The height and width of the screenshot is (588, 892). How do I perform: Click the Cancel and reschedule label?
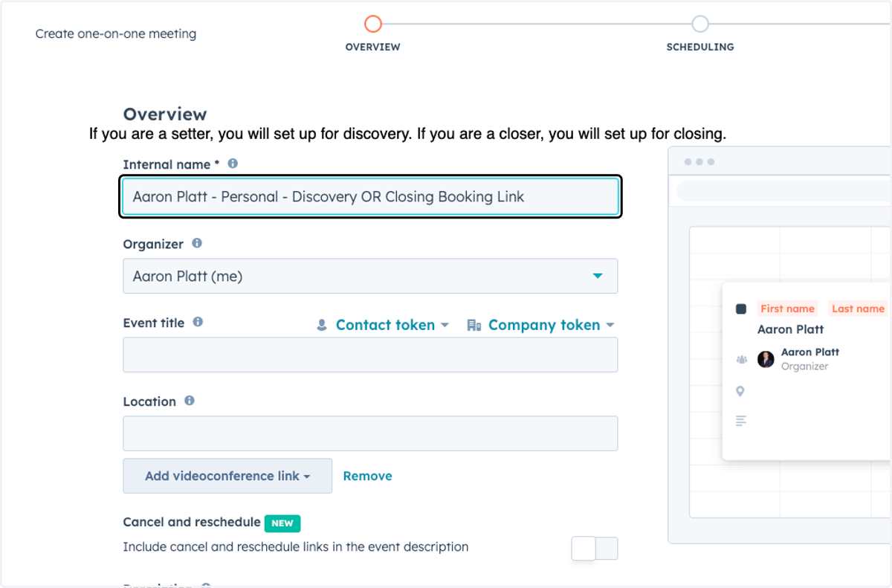click(x=192, y=522)
